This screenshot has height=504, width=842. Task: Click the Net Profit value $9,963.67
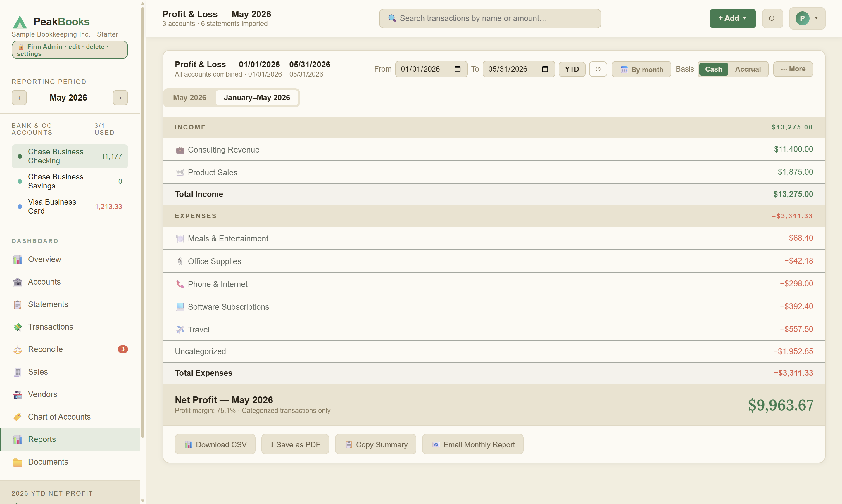[x=781, y=405]
